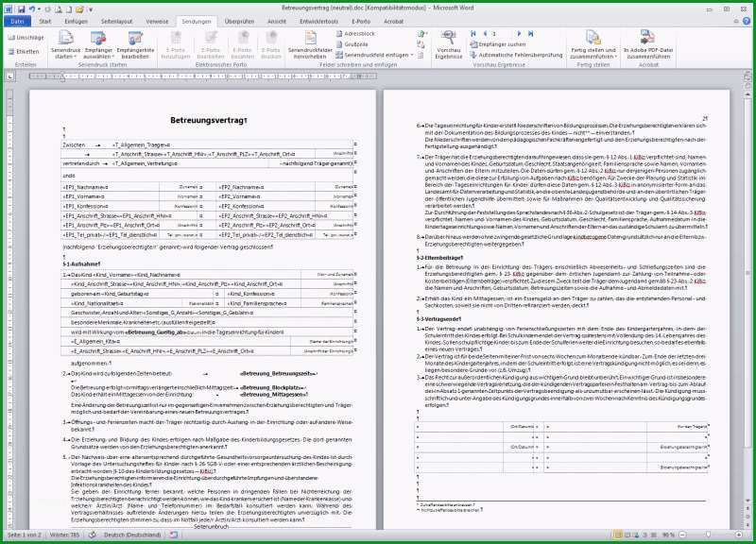Click the Wörter 785 word count

(x=64, y=535)
